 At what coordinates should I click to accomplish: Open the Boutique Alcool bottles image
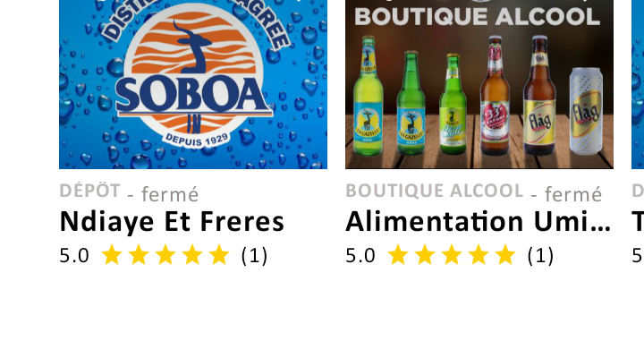click(x=479, y=84)
